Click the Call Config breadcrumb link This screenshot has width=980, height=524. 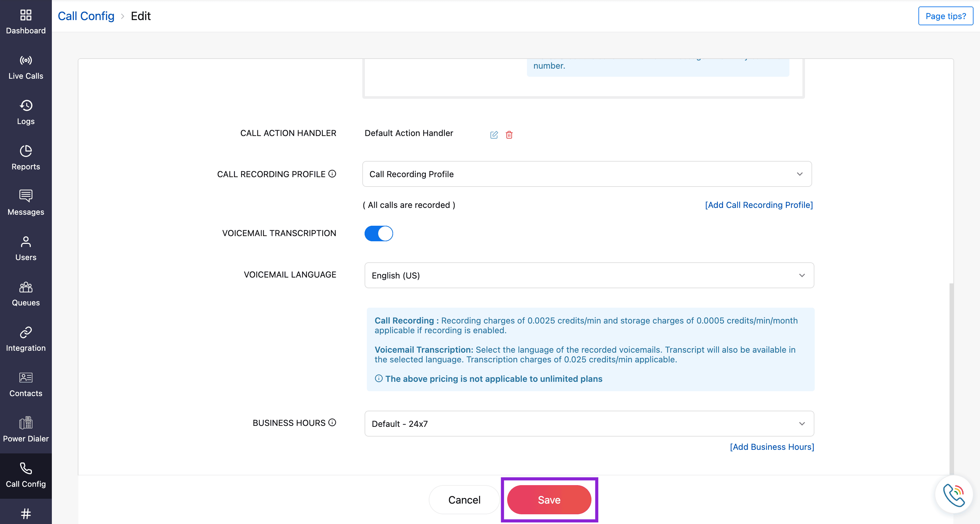pyautogui.click(x=86, y=16)
